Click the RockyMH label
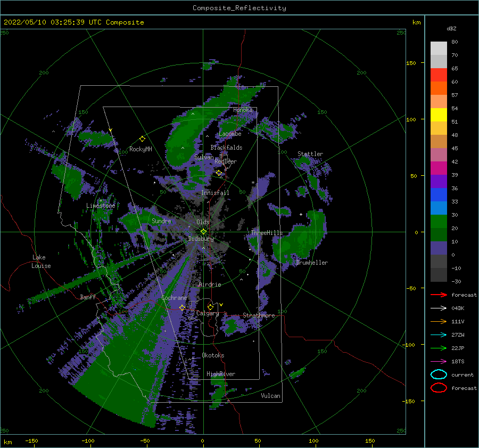The width and height of the screenshot is (479, 448). (x=141, y=149)
